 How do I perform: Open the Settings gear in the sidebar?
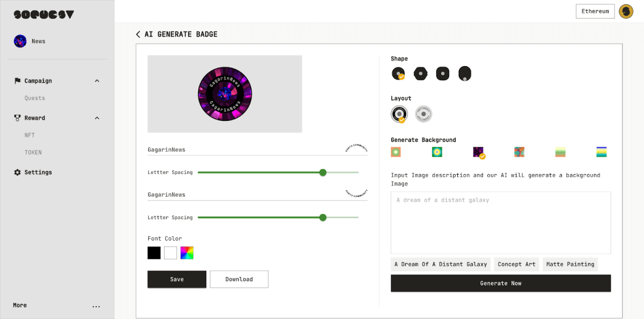click(17, 172)
